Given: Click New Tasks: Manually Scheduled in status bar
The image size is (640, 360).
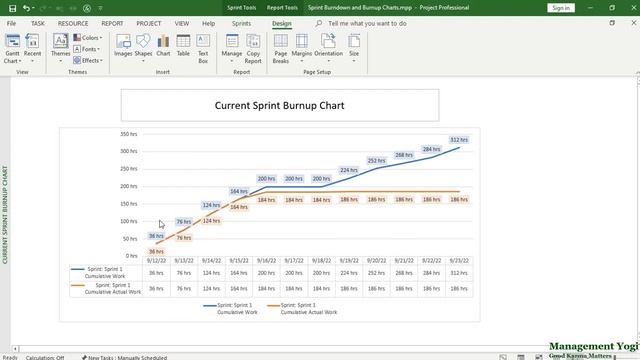Looking at the screenshot, I should pos(124,357).
